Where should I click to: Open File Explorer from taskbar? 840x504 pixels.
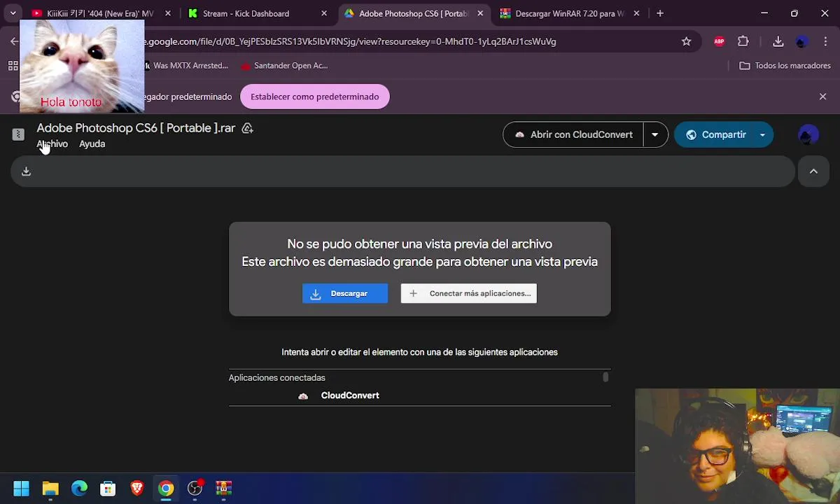[50, 488]
